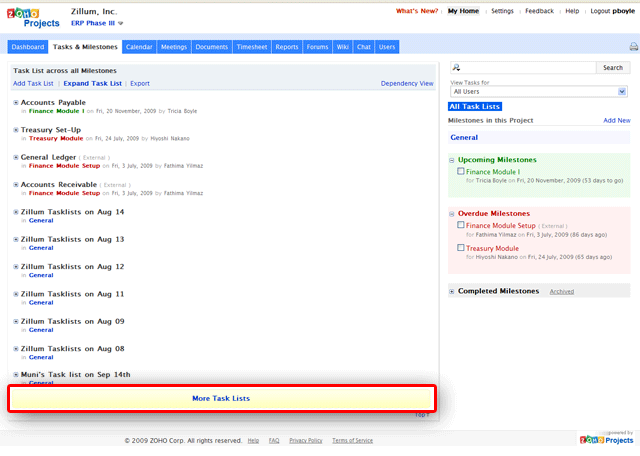This screenshot has height=456, width=640.
Task: Mark the Treasury Module milestone checkbox
Action: 461,248
